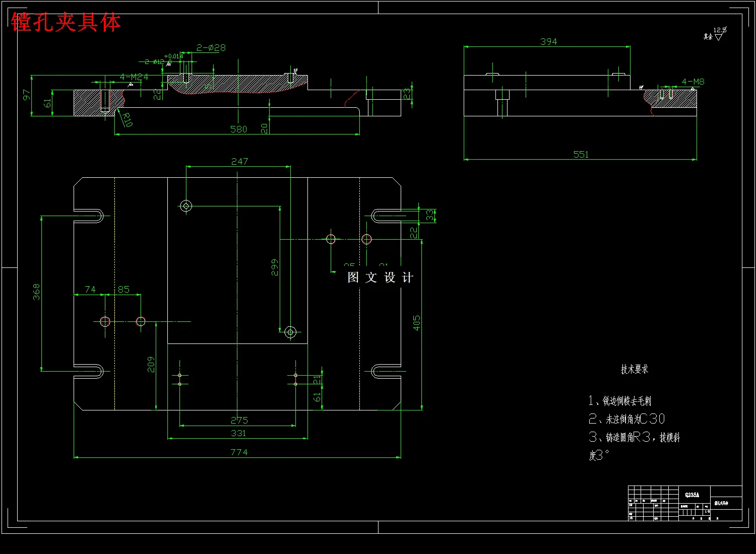Select technical note 1、锐边倒棱去毛刺
The width and height of the screenshot is (756, 554).
pyautogui.click(x=620, y=401)
